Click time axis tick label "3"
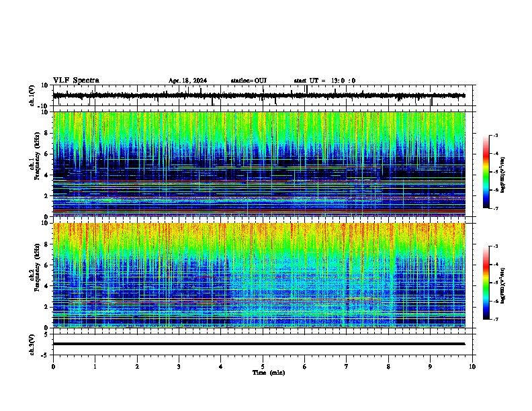This screenshot has height=411, width=532. coord(179,367)
